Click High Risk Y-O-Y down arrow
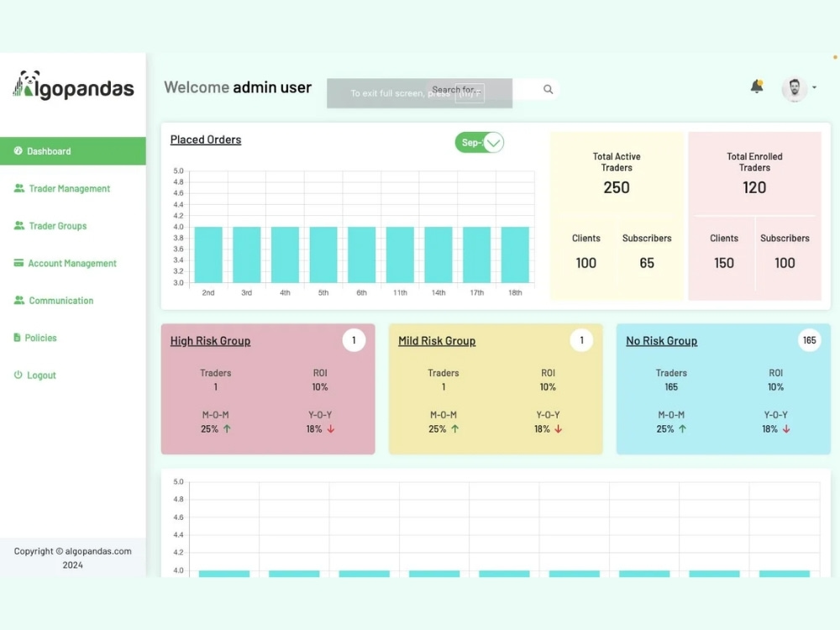This screenshot has height=630, width=840. (x=330, y=428)
